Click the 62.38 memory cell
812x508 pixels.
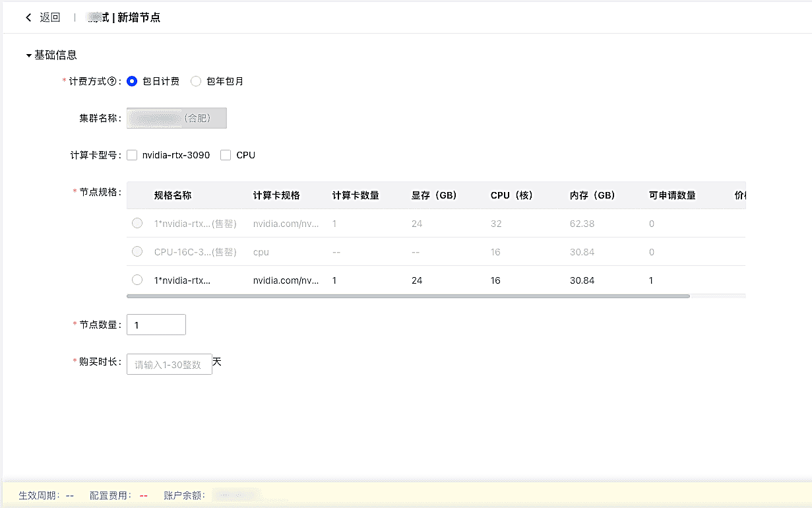coord(582,224)
